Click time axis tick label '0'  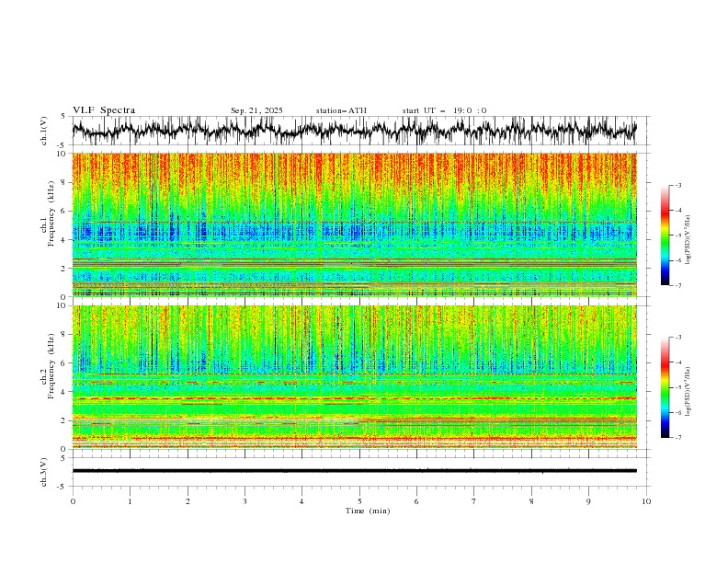(x=73, y=501)
